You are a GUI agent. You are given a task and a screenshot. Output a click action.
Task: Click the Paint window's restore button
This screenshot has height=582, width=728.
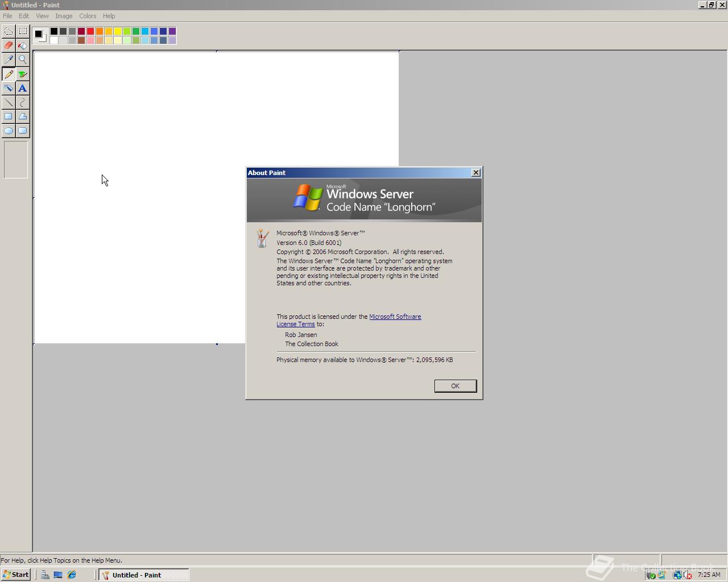coord(711,5)
